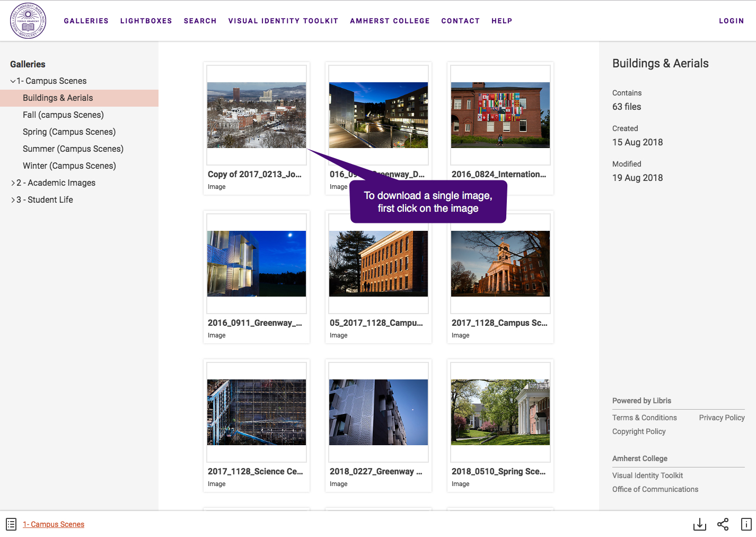The width and height of the screenshot is (756, 537).
Task: Open the 2018_0510_Spring Scenes thumbnail
Action: (500, 412)
